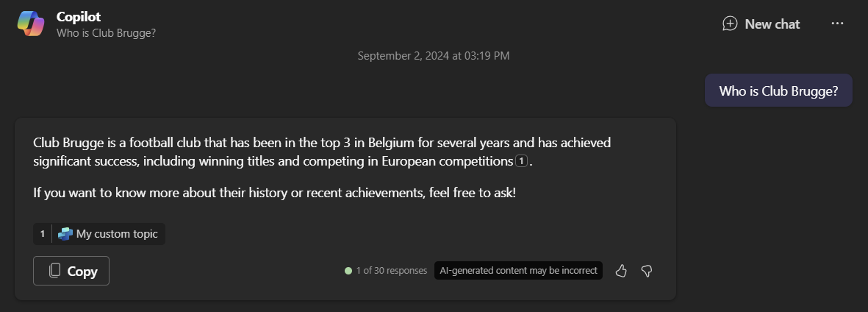
Task: Open the My custom topic reference
Action: coord(117,234)
